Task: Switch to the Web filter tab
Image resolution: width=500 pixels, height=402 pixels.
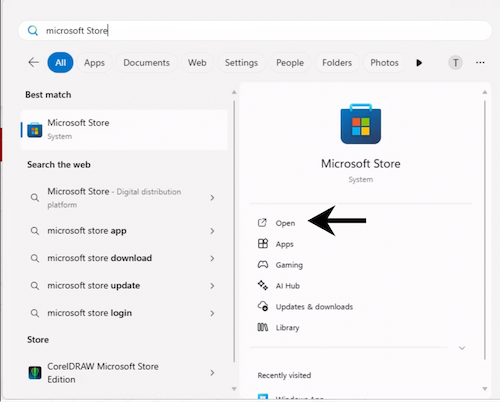Action: click(x=197, y=62)
